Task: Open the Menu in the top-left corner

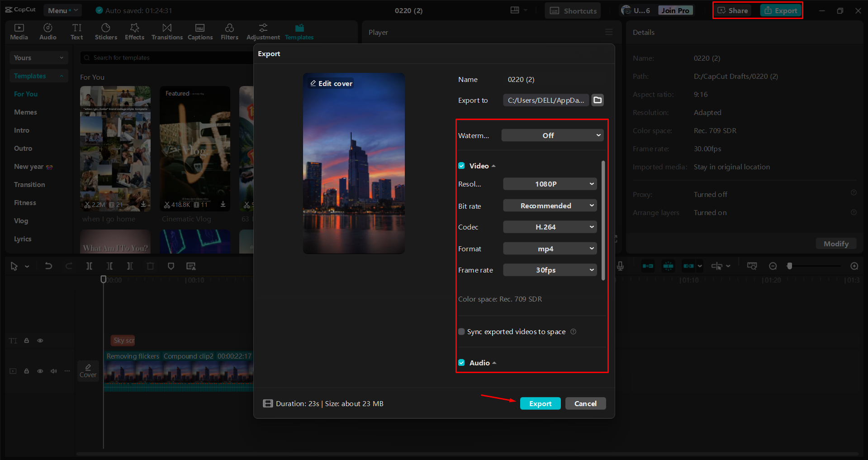Action: coord(62,10)
